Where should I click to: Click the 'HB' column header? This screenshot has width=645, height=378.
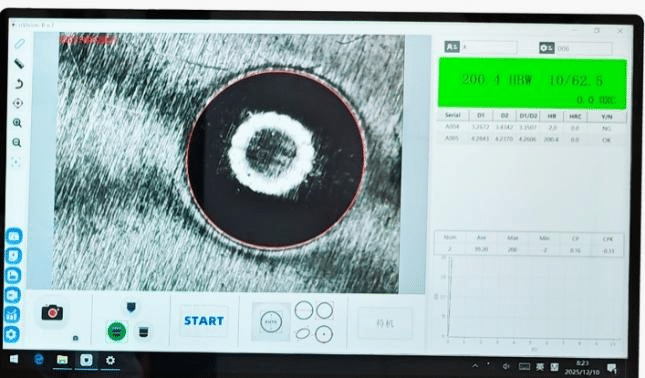[x=552, y=116]
